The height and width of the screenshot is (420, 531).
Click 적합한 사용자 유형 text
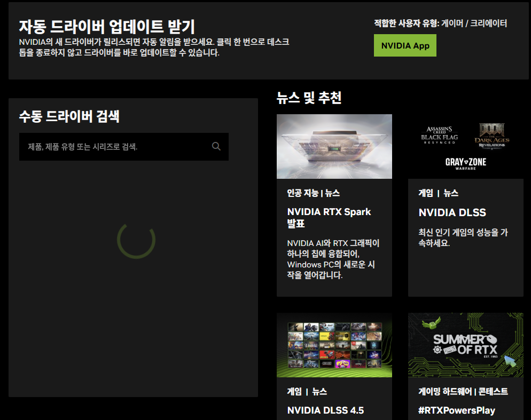pyautogui.click(x=407, y=23)
